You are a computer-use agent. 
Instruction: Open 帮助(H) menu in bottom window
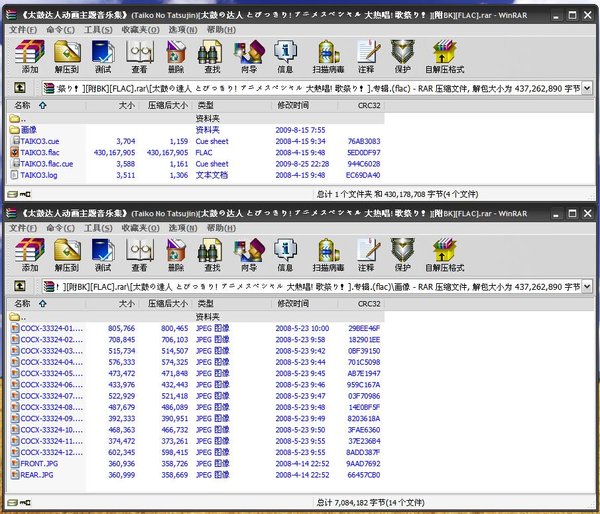[221, 228]
